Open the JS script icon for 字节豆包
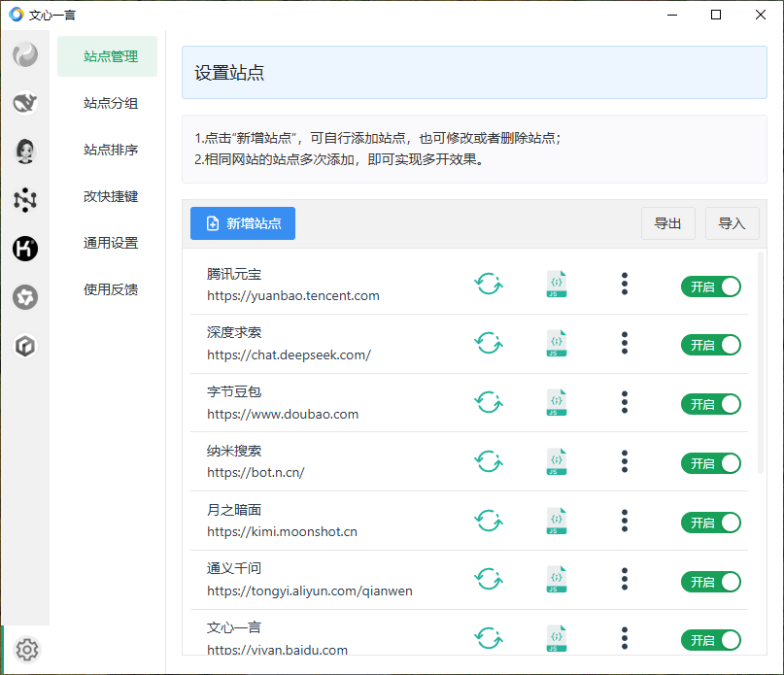The image size is (784, 675). 557,402
